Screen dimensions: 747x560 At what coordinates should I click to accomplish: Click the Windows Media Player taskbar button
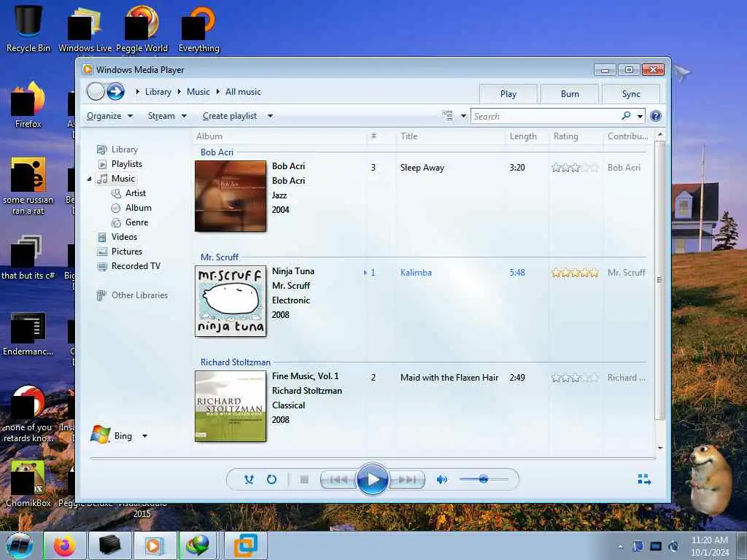click(155, 545)
